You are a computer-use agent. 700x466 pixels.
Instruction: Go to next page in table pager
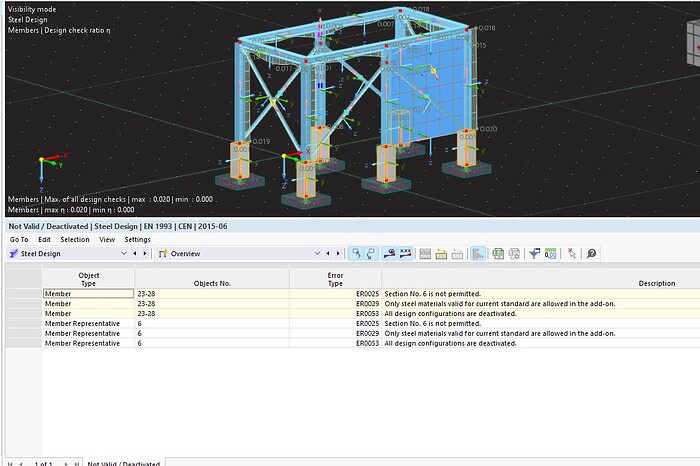click(66, 464)
